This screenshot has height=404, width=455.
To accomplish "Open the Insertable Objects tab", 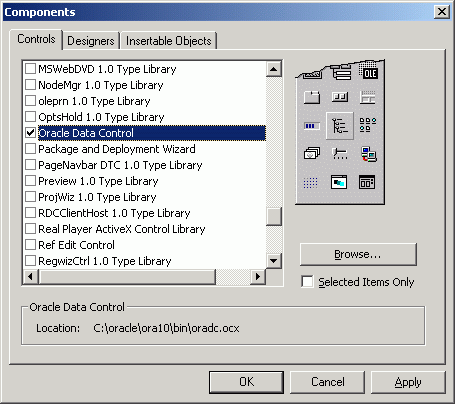I will click(169, 41).
